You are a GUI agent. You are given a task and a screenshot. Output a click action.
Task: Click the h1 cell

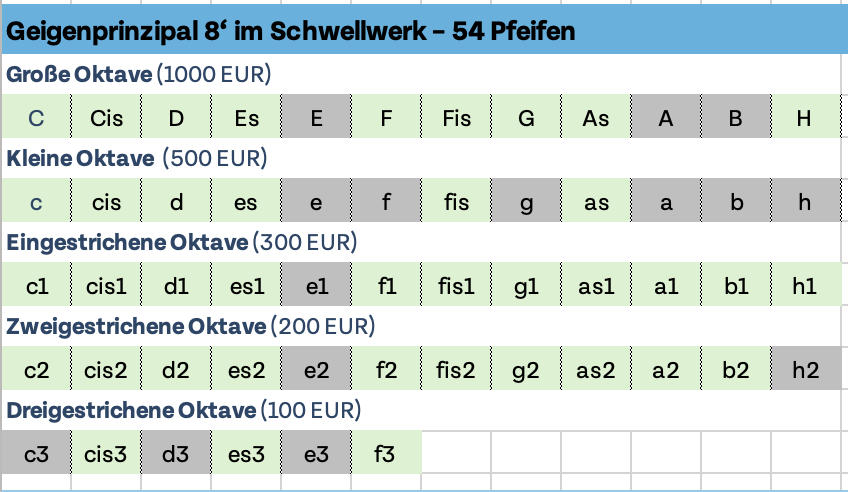tap(804, 286)
